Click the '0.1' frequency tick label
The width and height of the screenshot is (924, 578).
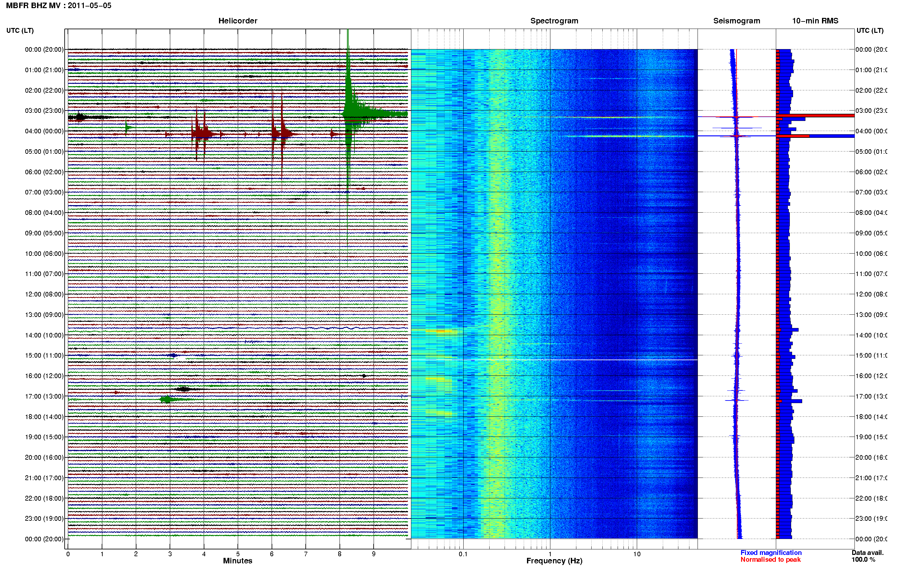click(463, 554)
